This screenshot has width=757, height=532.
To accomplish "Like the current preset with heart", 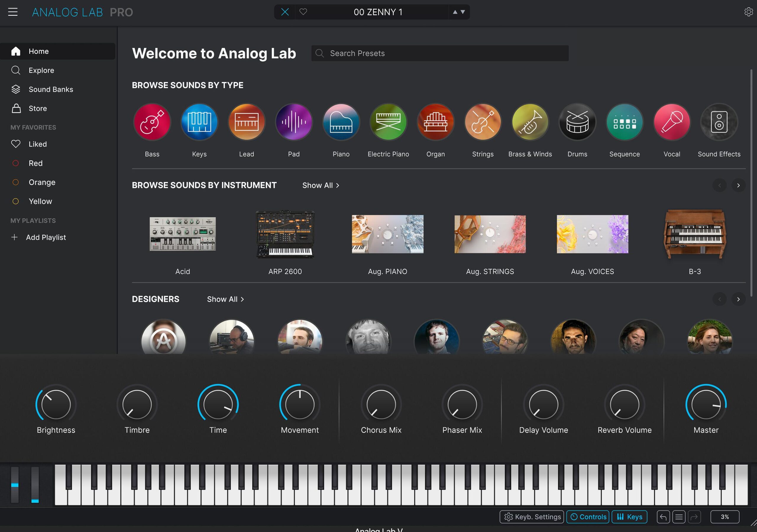I will pyautogui.click(x=303, y=12).
